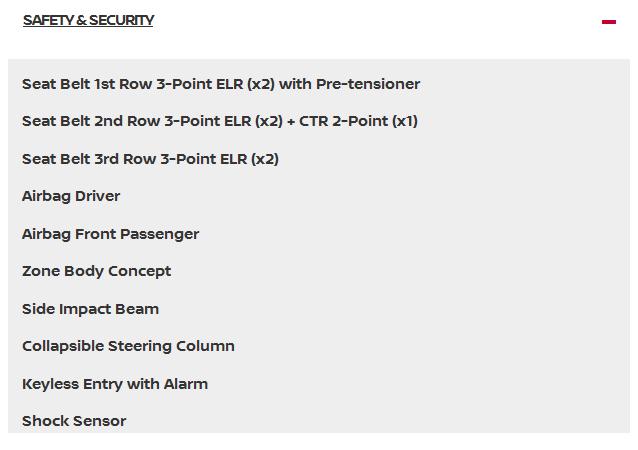Click the Airbag Driver entry
The height and width of the screenshot is (450, 638).
pos(71,196)
